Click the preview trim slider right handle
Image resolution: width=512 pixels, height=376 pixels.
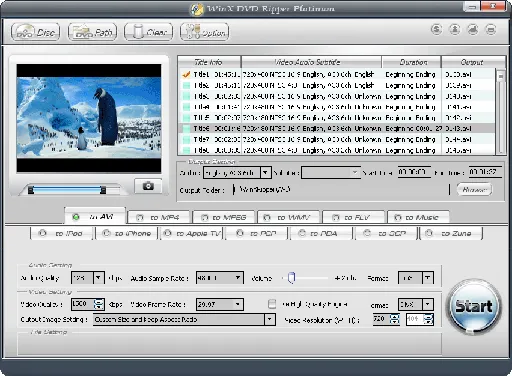(x=103, y=190)
